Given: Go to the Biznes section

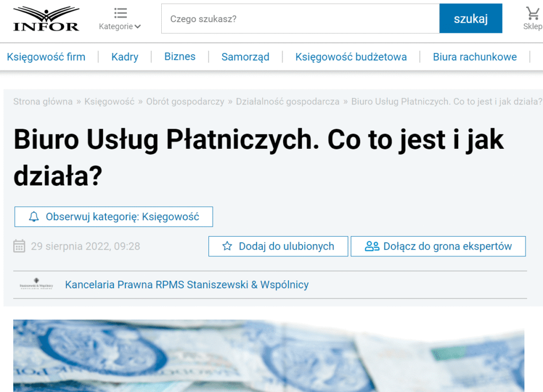Looking at the screenshot, I should pyautogui.click(x=180, y=57).
